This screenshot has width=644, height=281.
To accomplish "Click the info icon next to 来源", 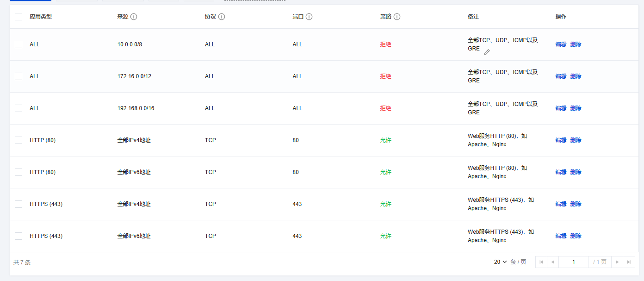I will click(134, 17).
